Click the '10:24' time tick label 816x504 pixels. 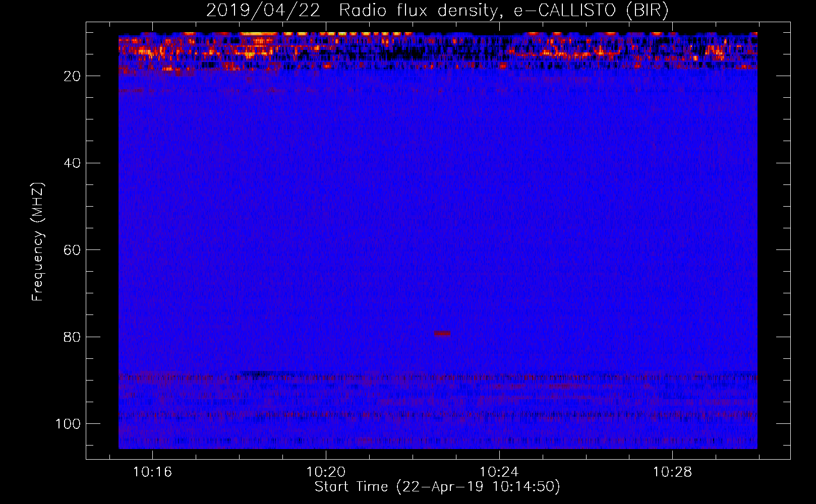499,472
